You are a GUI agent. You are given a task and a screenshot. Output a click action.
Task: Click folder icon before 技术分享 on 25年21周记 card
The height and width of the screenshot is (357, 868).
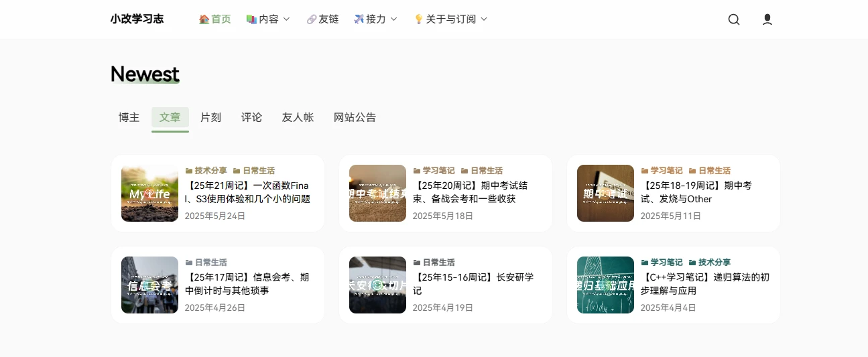click(x=189, y=171)
